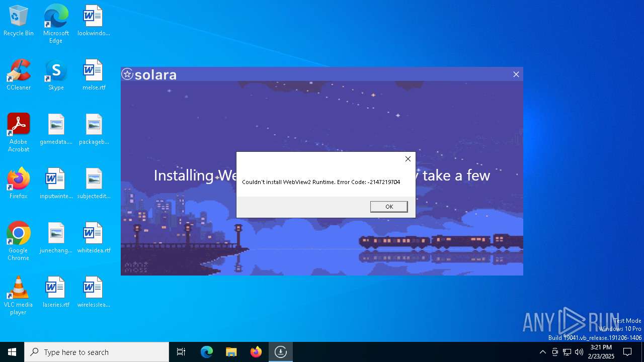Select the whiteidea.rtf file icon
This screenshot has width=644, height=362.
[94, 238]
